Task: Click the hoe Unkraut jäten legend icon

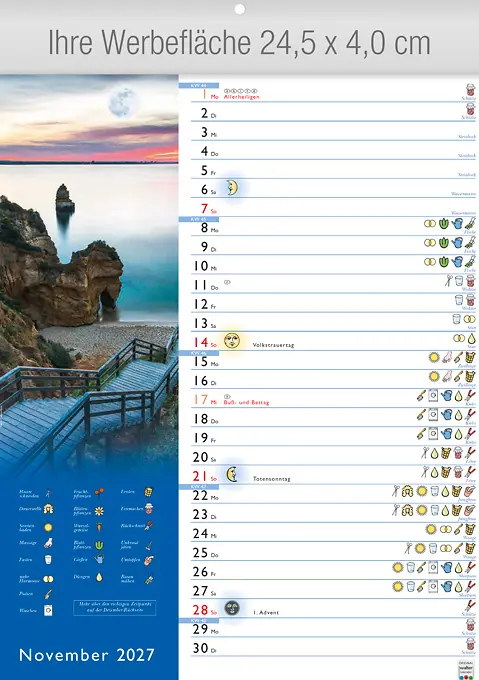Action: point(149,545)
